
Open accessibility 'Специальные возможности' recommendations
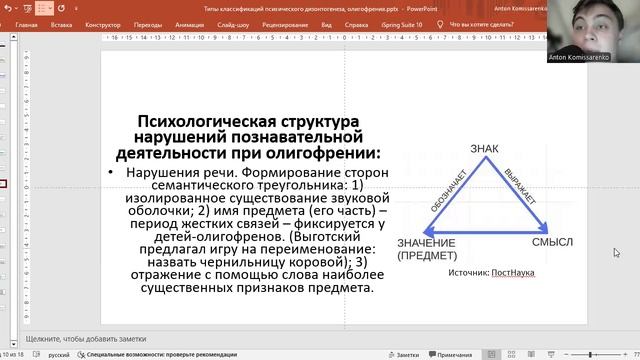(157, 355)
